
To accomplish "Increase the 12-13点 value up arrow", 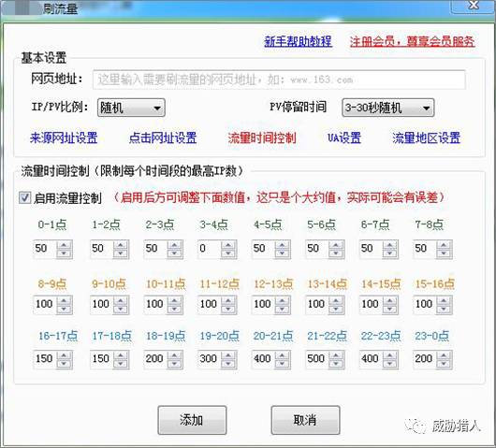I will point(283,300).
